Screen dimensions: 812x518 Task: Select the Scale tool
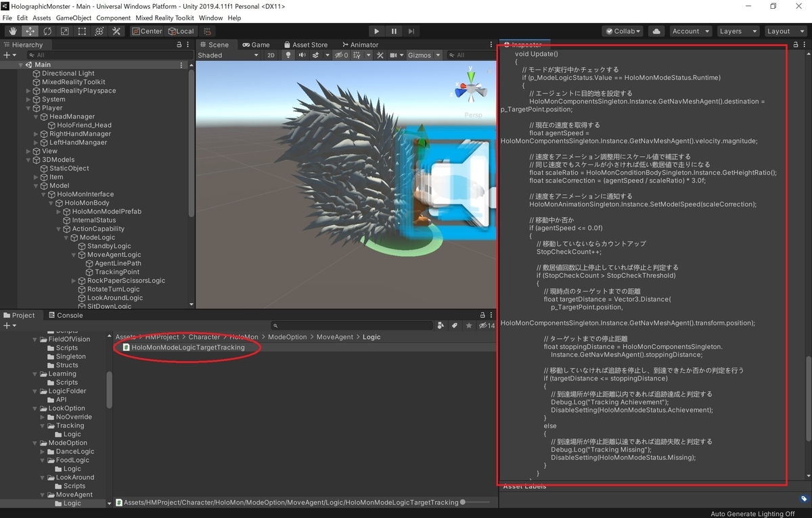pyautogui.click(x=64, y=31)
